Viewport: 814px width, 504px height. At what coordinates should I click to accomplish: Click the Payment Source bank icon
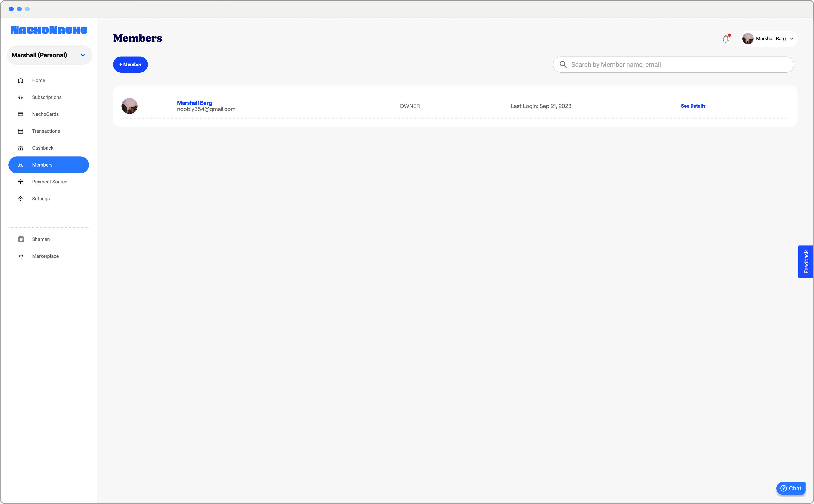[20, 182]
